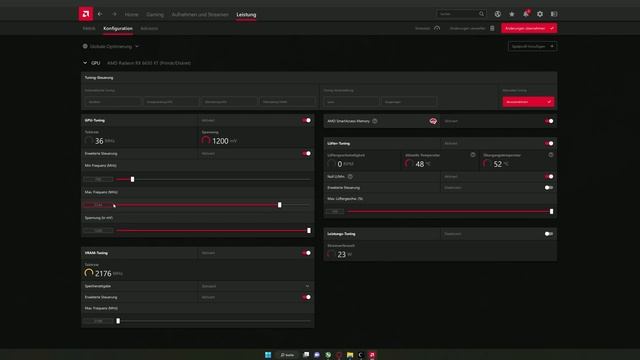Viewport: 640px width, 360px height.
Task: Click Max Lüftergeschw. slider handle
Action: click(x=551, y=211)
